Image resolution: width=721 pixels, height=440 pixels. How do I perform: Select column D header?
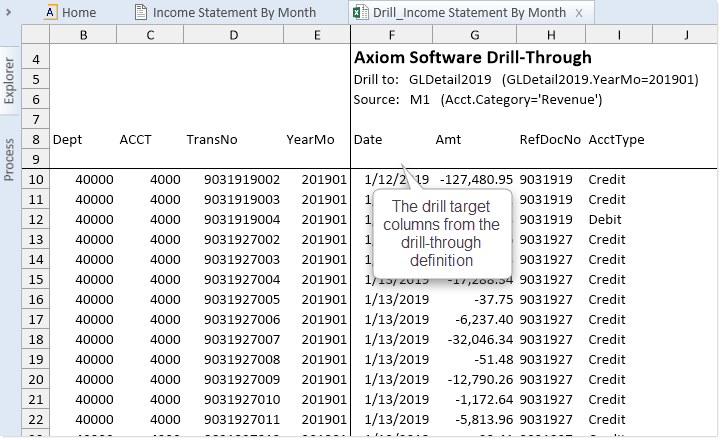click(234, 35)
